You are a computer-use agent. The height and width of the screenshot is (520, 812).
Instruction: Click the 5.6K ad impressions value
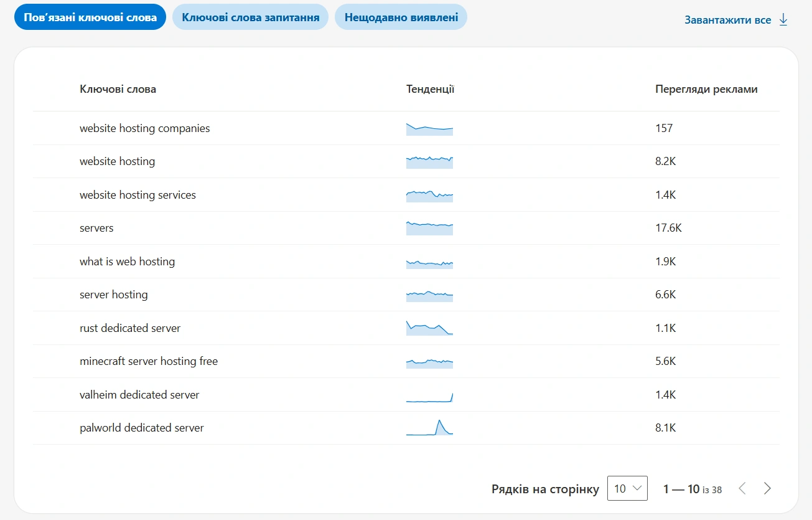pos(665,361)
